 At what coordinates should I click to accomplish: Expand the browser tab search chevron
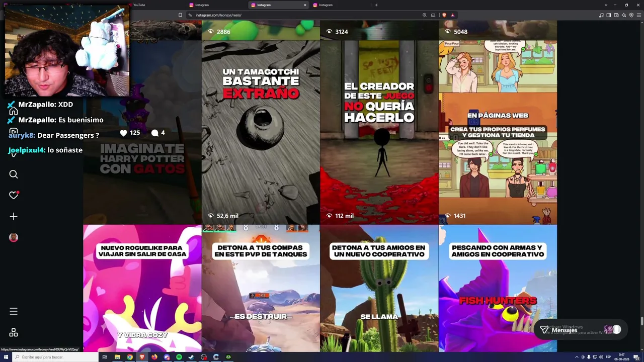(606, 5)
